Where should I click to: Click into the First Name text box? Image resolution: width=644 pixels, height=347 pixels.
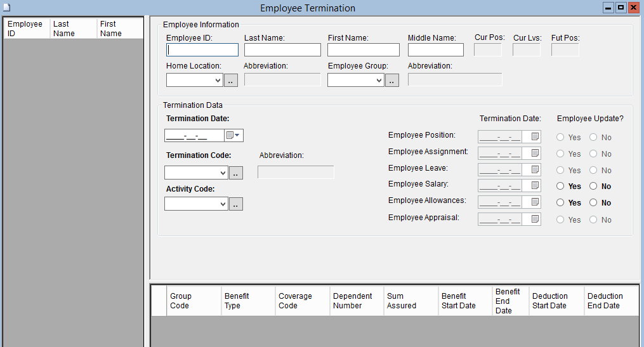[364, 50]
